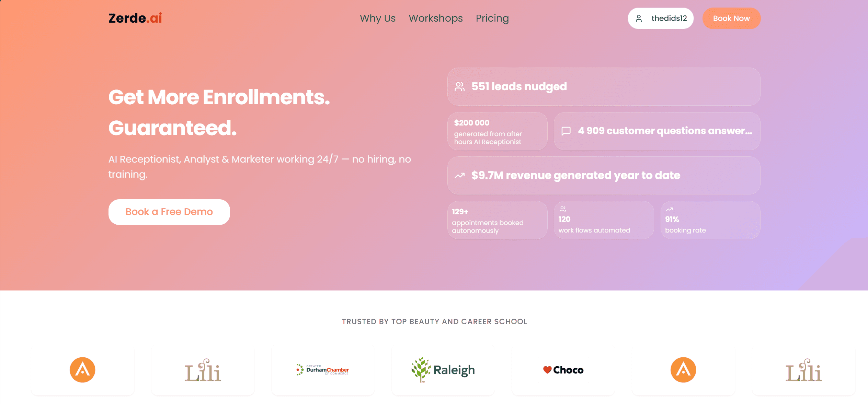The image size is (868, 404).
Task: Click the $200 000 after hours stat card
Action: pyautogui.click(x=497, y=131)
